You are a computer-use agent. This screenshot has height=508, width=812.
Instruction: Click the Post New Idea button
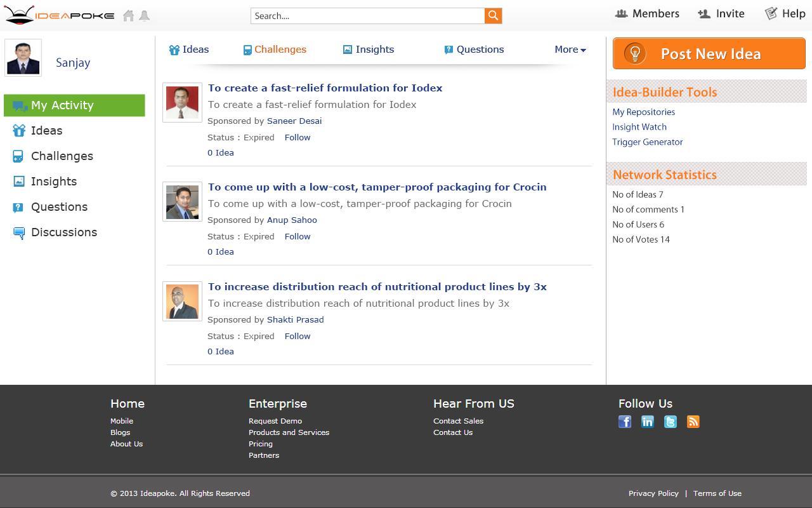tap(709, 53)
